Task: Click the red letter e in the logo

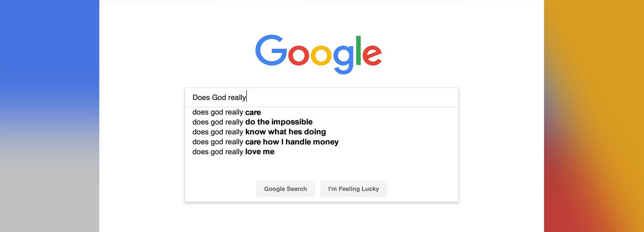Action: [x=372, y=55]
